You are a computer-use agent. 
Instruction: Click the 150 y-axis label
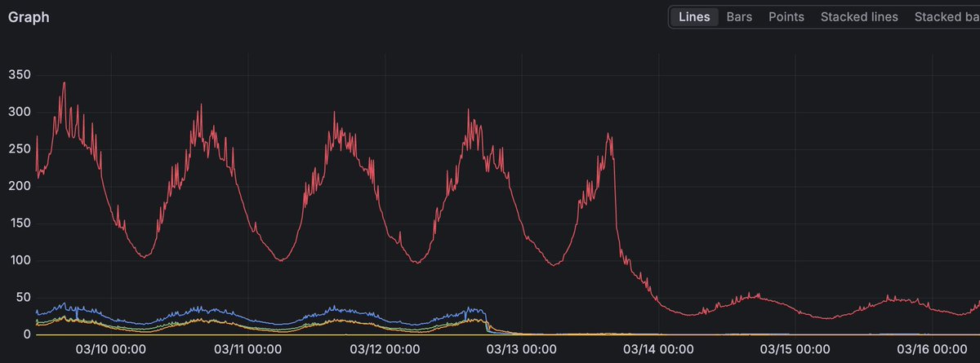(x=19, y=224)
